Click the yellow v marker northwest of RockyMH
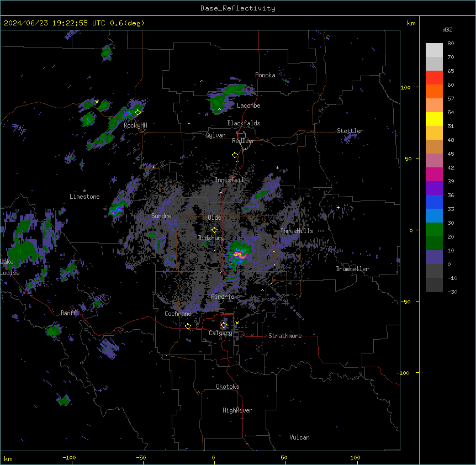Image resolution: width=476 pixels, height=465 pixels. click(x=97, y=102)
